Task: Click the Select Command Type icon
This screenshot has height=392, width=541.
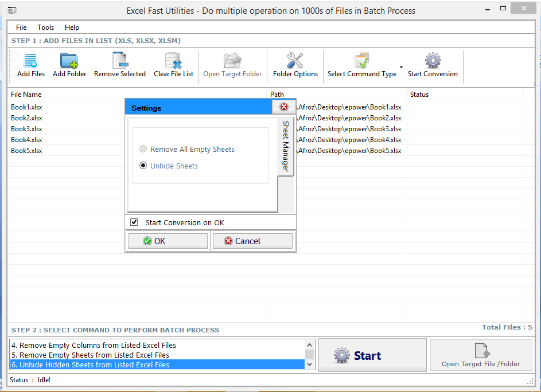Action: tap(361, 60)
